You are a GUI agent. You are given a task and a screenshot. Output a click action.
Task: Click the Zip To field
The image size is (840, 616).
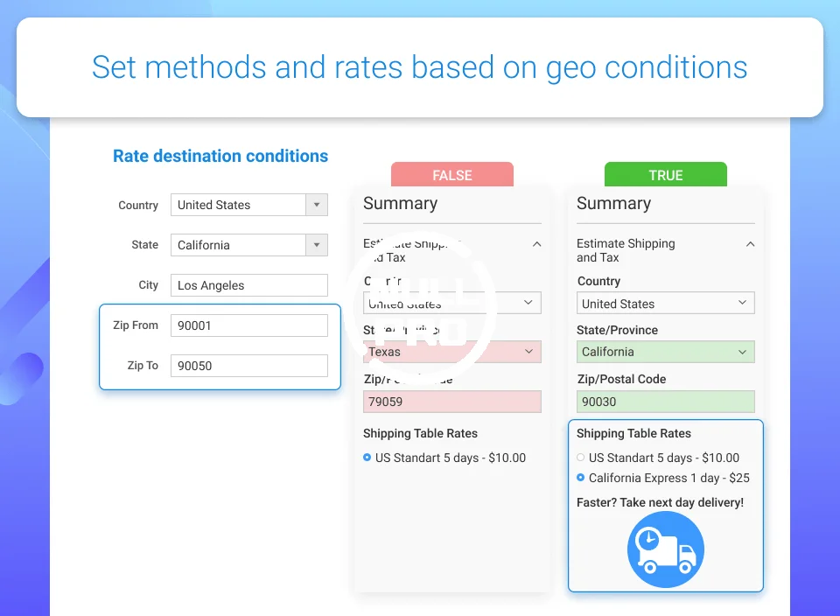point(249,366)
